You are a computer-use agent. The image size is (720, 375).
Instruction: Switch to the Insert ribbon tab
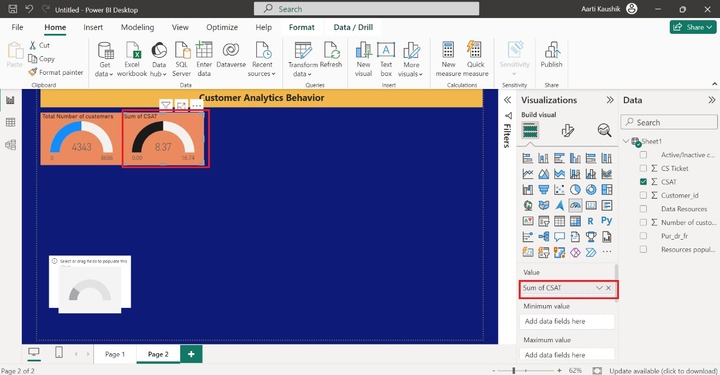click(x=93, y=27)
